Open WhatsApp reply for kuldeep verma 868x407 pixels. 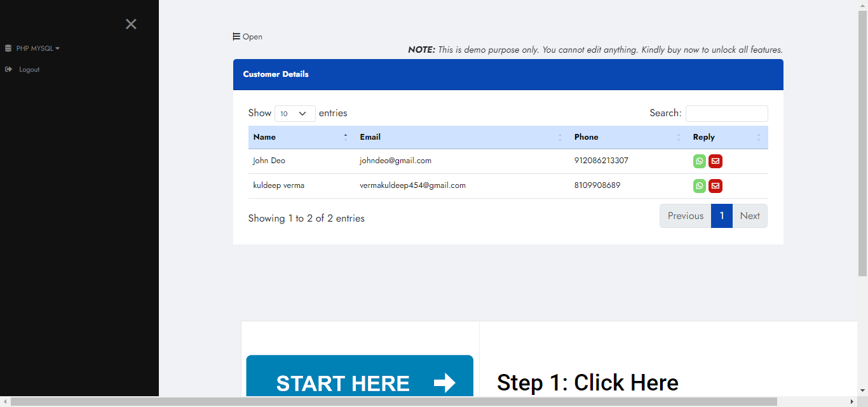click(700, 186)
